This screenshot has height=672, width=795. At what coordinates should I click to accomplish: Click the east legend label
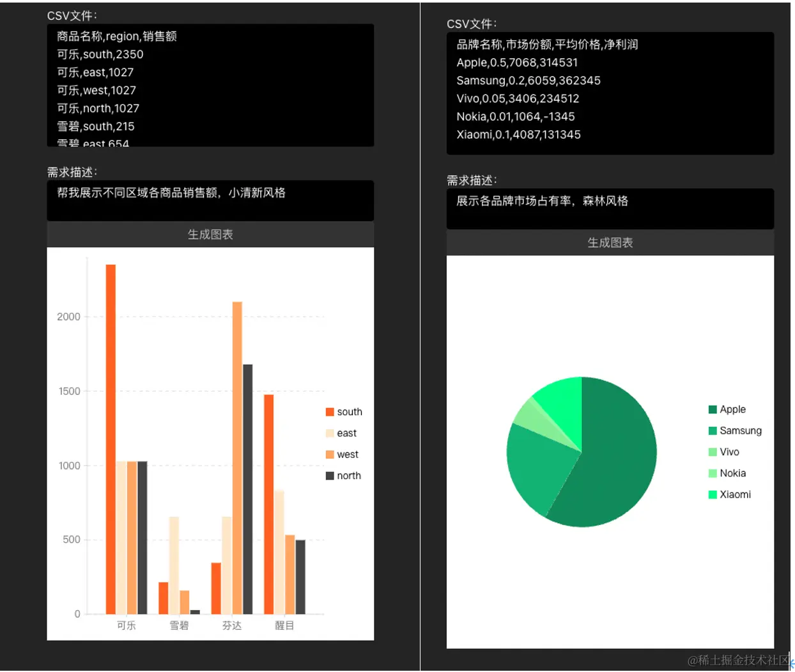coord(347,433)
